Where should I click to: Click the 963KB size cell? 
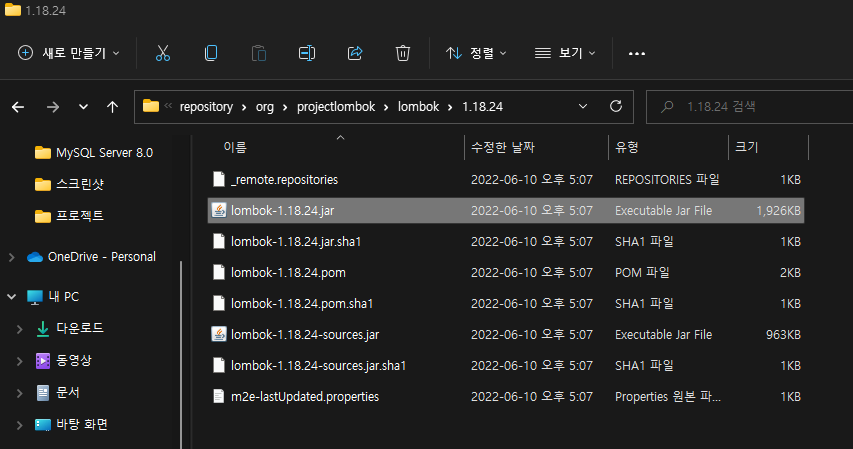click(783, 335)
